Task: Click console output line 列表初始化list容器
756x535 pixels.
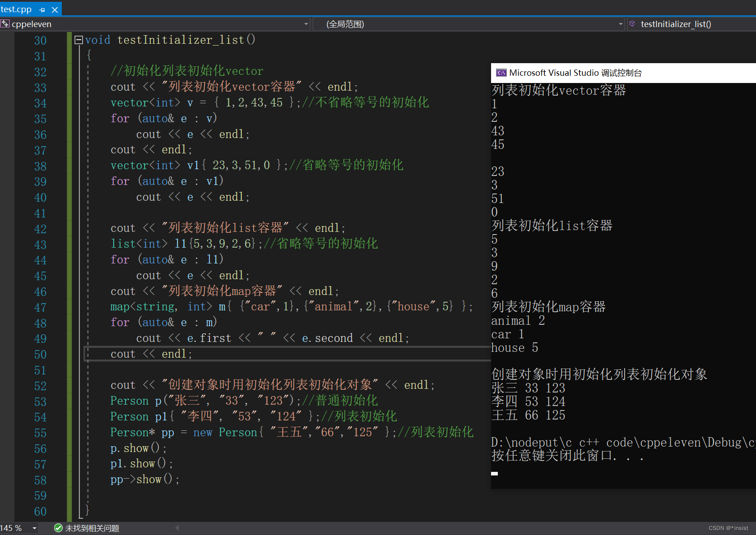Action: [x=552, y=226]
